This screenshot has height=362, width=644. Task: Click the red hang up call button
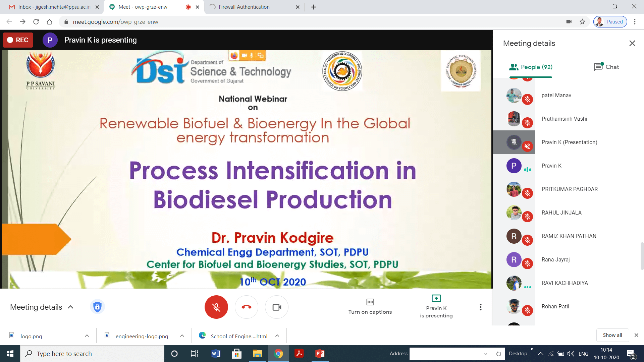pyautogui.click(x=247, y=307)
